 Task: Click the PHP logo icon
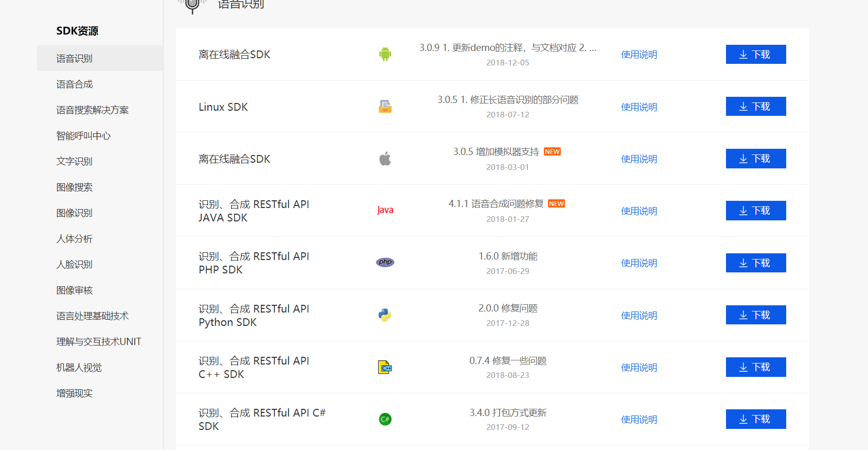pos(385,262)
